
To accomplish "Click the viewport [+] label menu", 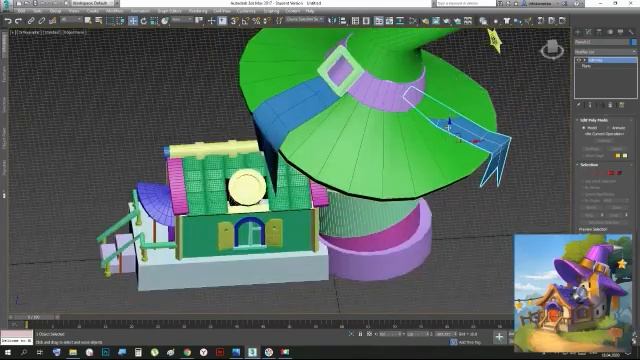I will click(13, 32).
